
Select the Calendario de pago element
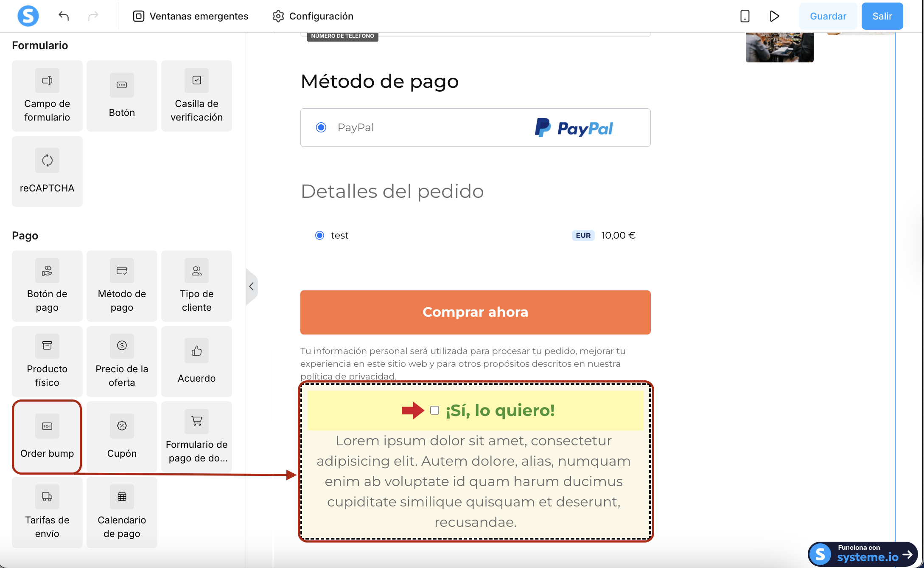122,512
